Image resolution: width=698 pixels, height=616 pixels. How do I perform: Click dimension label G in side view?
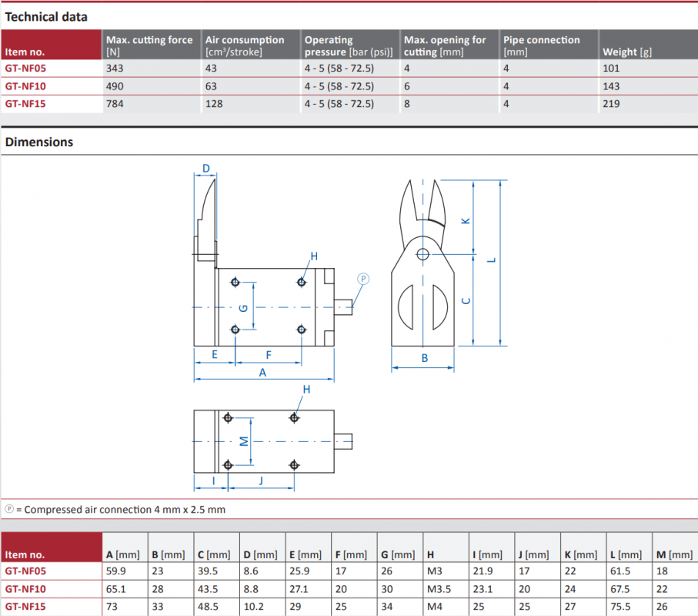(x=243, y=308)
